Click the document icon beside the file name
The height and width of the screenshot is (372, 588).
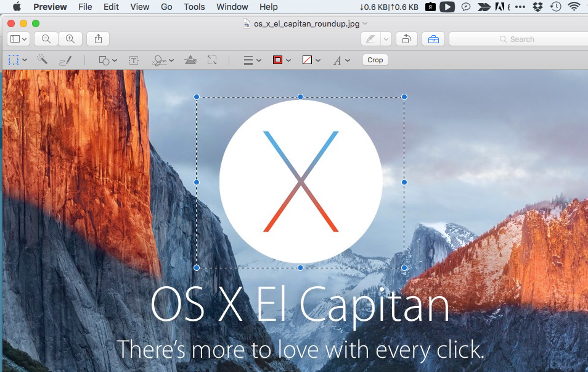247,24
